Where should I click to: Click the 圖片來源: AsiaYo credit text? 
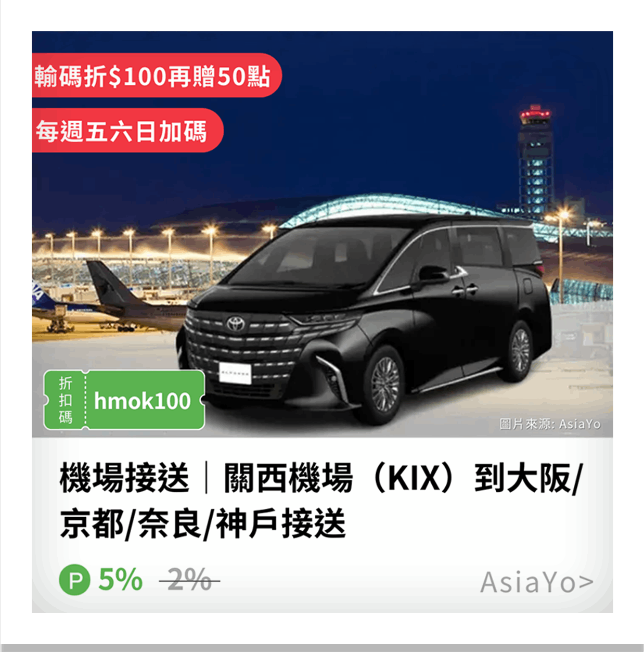tap(550, 424)
